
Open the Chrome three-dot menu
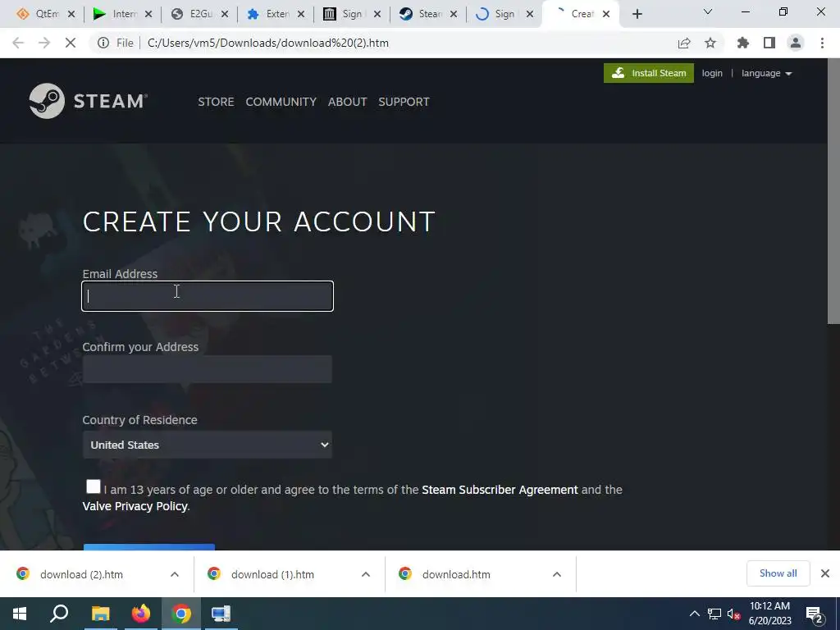pos(822,43)
